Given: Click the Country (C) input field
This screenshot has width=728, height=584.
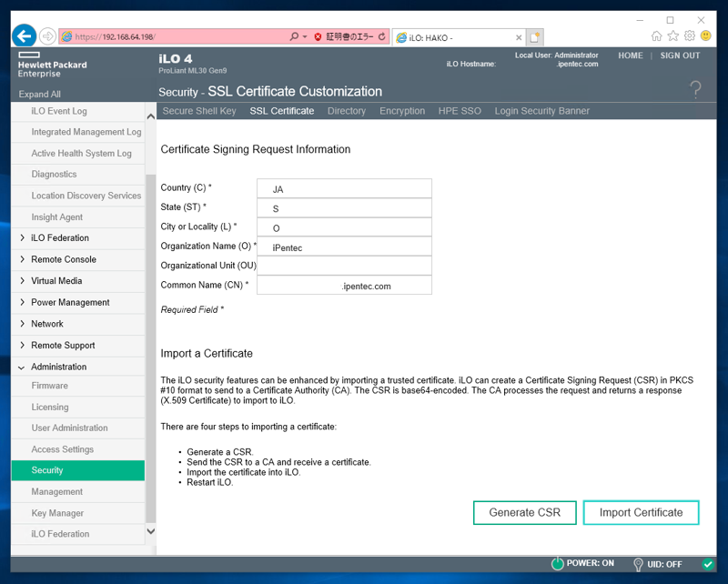Looking at the screenshot, I should [x=344, y=188].
